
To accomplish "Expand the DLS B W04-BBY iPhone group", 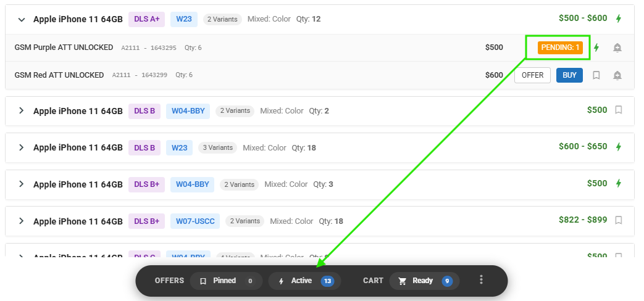I will tap(22, 111).
